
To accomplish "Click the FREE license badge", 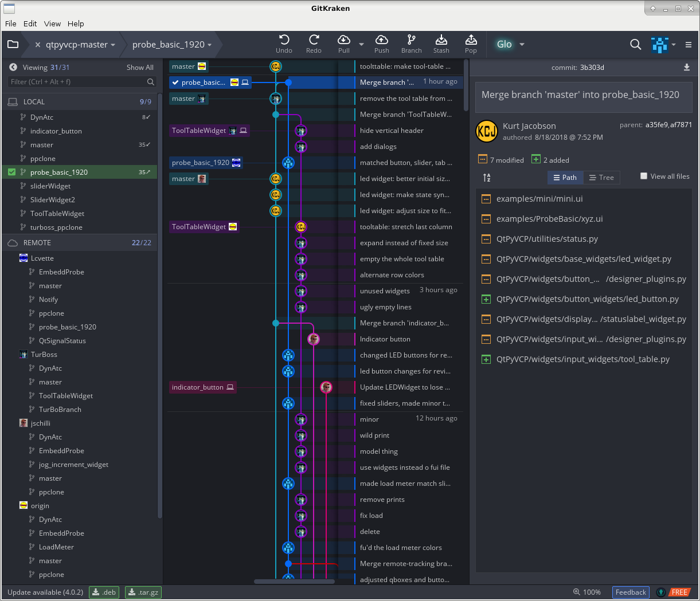I will click(679, 592).
